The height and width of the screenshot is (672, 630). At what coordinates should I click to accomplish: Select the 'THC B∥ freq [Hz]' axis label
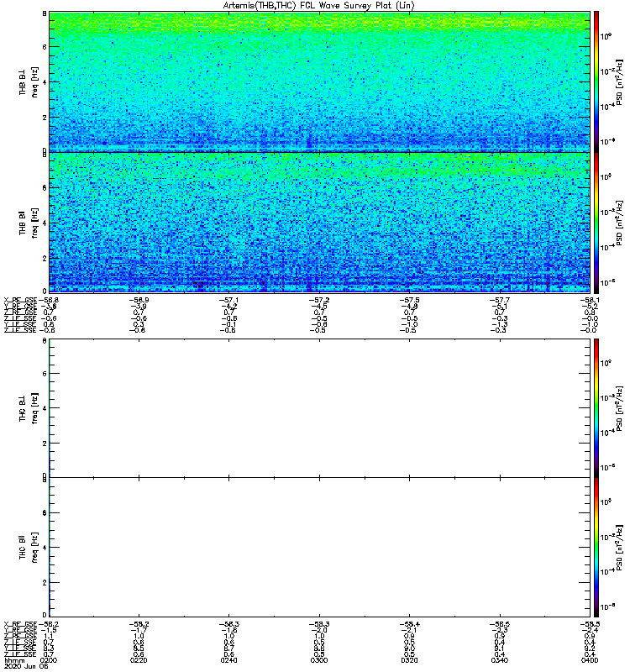tap(29, 548)
